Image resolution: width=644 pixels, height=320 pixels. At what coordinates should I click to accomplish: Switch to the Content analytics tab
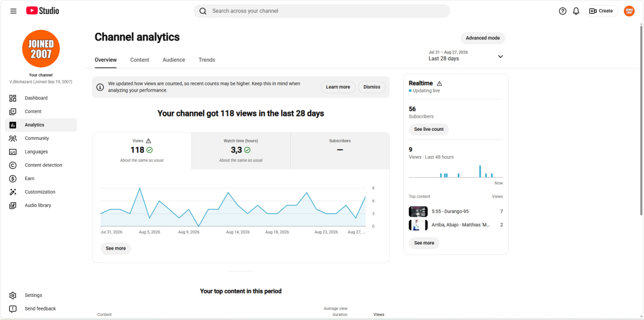139,60
